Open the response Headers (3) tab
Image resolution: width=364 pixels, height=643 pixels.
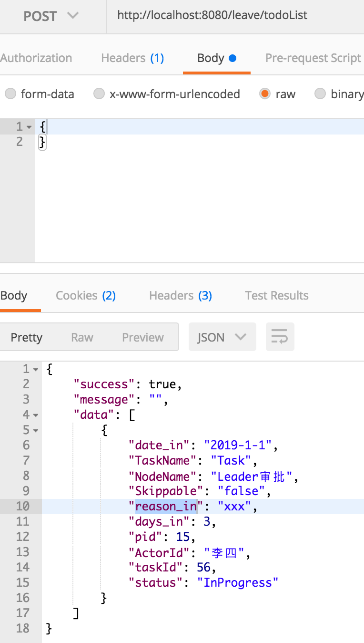click(x=181, y=296)
